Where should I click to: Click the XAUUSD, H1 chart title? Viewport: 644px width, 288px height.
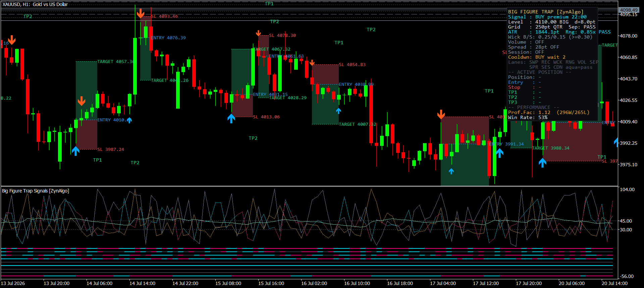click(35, 4)
